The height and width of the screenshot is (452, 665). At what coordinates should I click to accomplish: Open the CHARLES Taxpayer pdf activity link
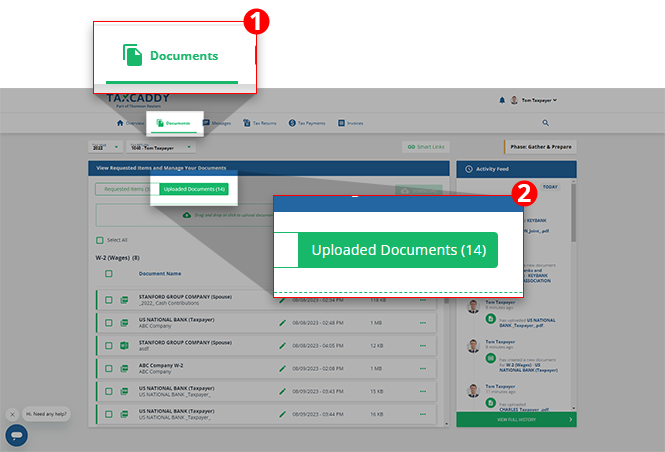[x=524, y=410]
